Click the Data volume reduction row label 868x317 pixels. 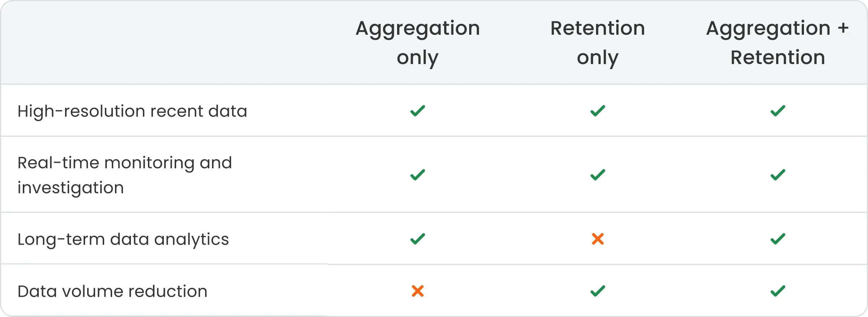tap(112, 291)
